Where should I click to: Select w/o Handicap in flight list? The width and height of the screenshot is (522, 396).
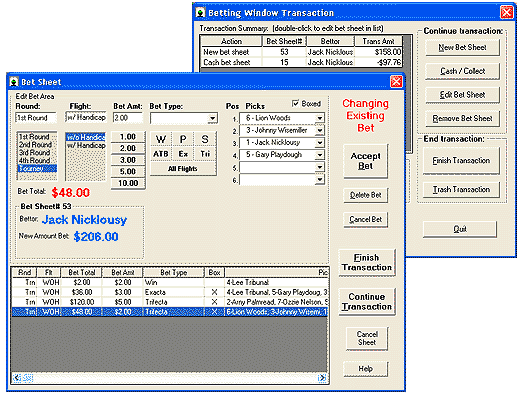pyautogui.click(x=86, y=137)
